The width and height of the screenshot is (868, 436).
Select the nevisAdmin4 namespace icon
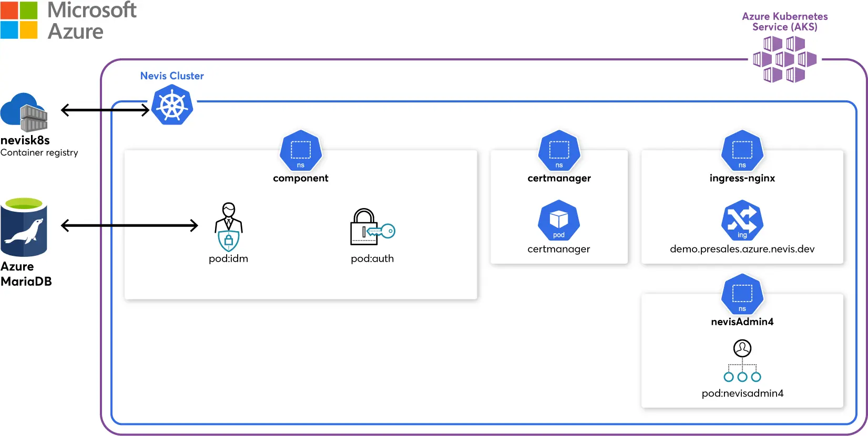742,294
